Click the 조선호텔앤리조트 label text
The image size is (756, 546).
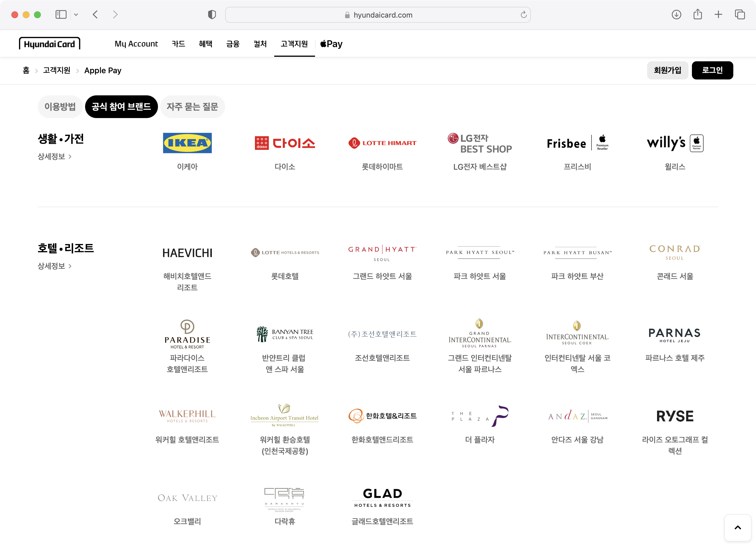point(382,358)
